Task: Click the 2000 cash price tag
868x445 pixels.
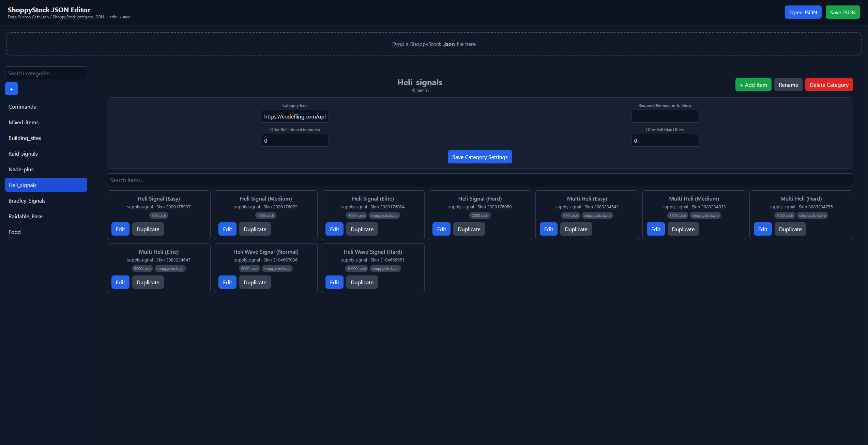Action: pos(480,216)
